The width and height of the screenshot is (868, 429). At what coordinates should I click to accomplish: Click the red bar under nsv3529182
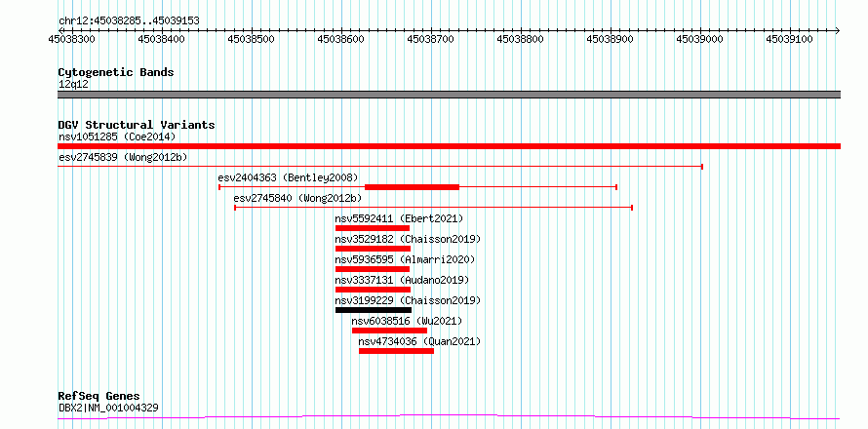click(374, 249)
